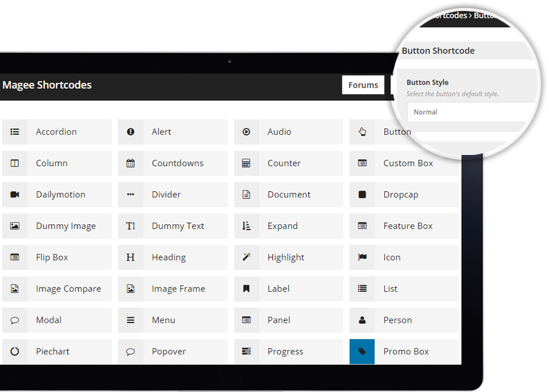The image size is (549, 392).
Task: Select the Label bookmark icon
Action: click(x=246, y=289)
